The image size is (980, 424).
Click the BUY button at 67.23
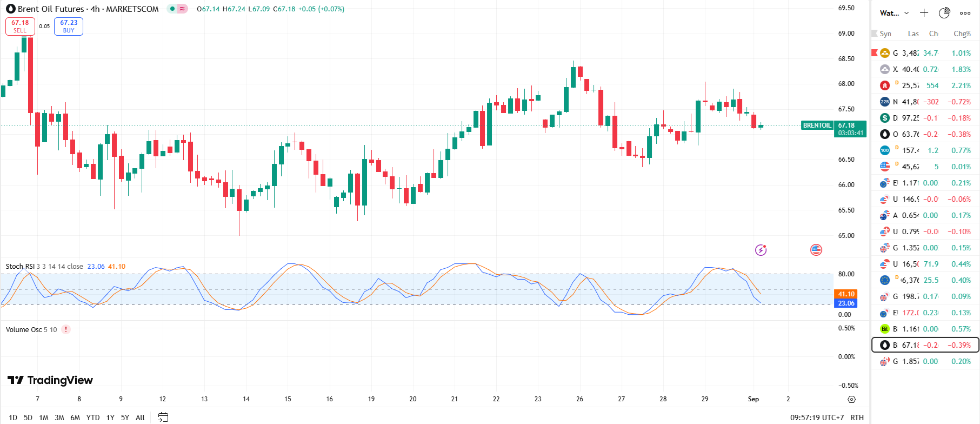tap(69, 26)
